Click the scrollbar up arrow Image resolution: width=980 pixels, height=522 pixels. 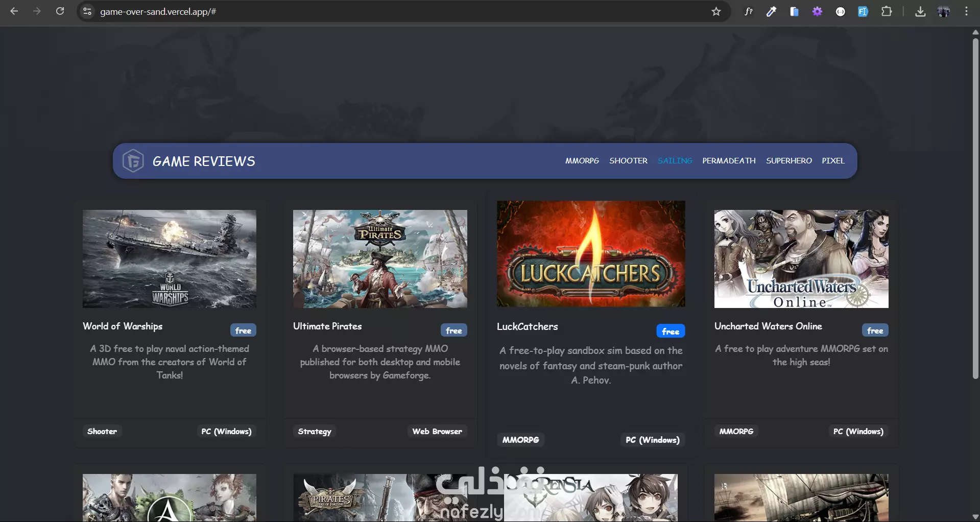click(975, 32)
